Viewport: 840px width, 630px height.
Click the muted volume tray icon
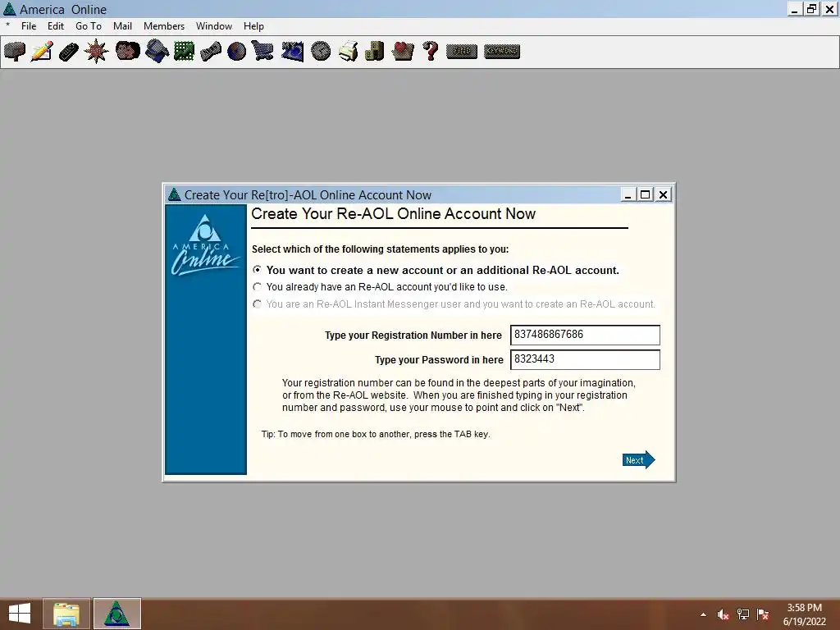(x=723, y=614)
